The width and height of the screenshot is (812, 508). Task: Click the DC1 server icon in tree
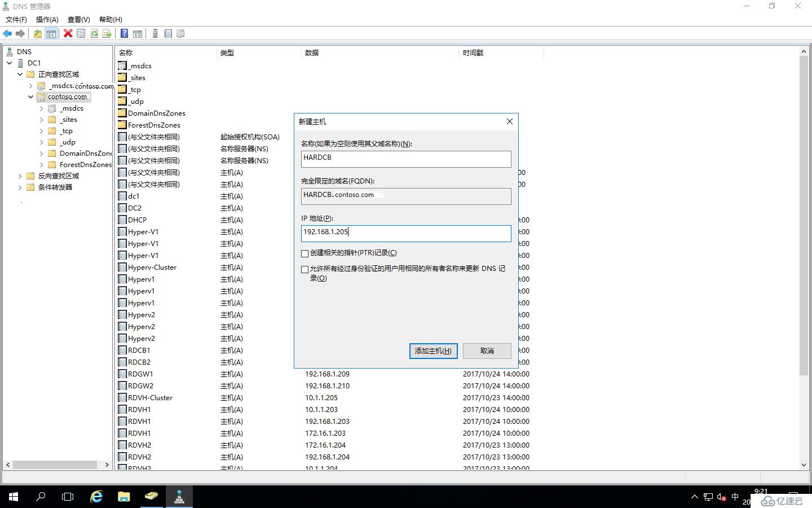tap(20, 63)
